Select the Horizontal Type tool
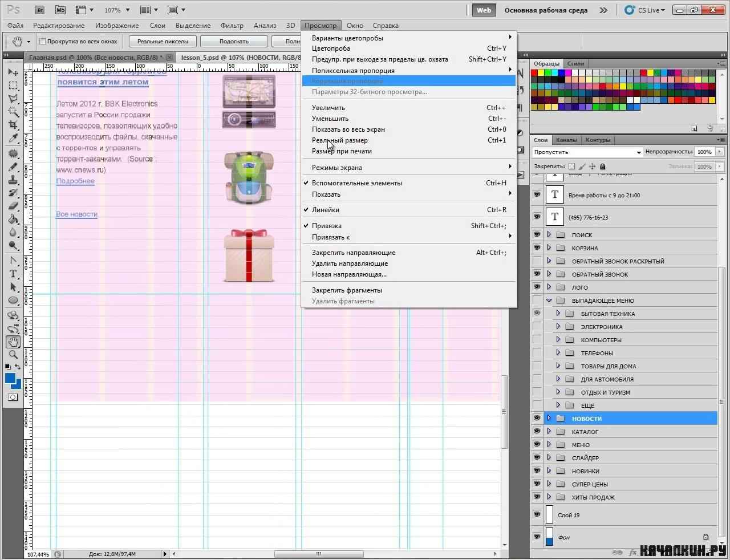Image resolution: width=730 pixels, height=560 pixels. click(x=13, y=274)
